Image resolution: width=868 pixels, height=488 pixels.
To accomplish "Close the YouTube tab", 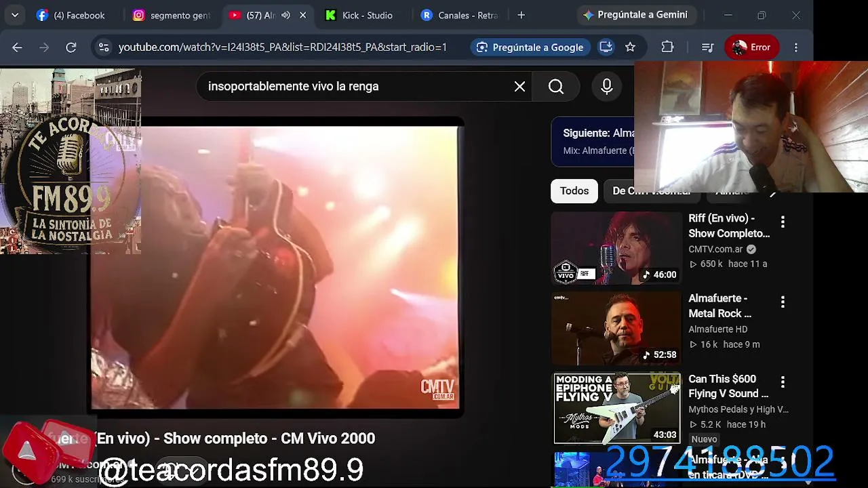I will pyautogui.click(x=303, y=15).
